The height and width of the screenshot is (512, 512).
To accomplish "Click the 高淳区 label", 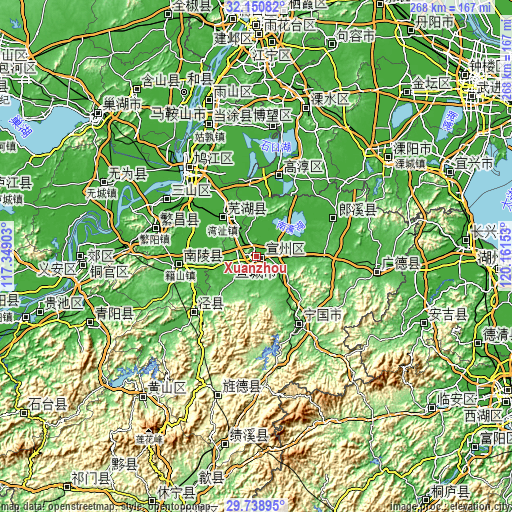I will click(304, 167).
